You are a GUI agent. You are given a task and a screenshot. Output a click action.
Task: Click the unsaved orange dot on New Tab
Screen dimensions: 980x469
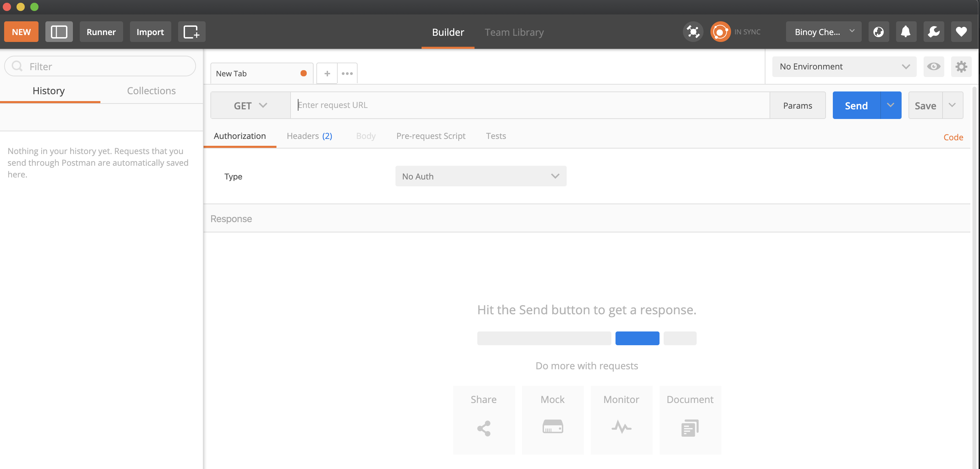pyautogui.click(x=303, y=74)
